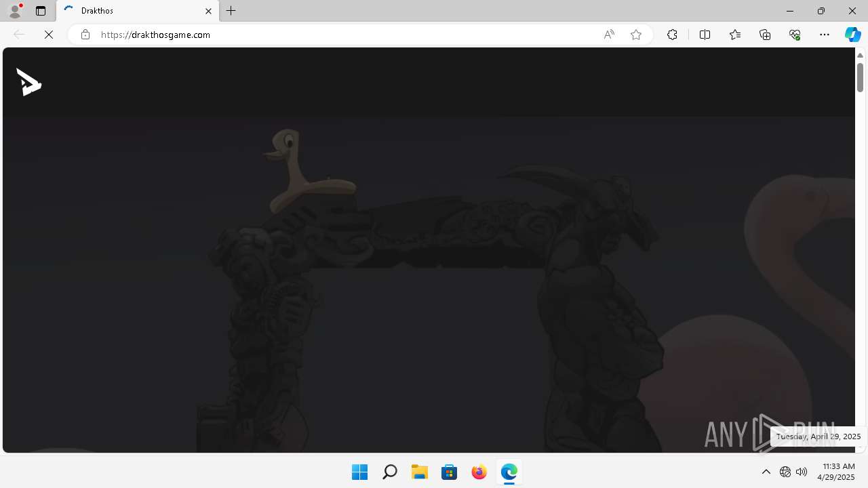868x488 pixels.
Task: View site information lock icon
Action: click(x=85, y=35)
